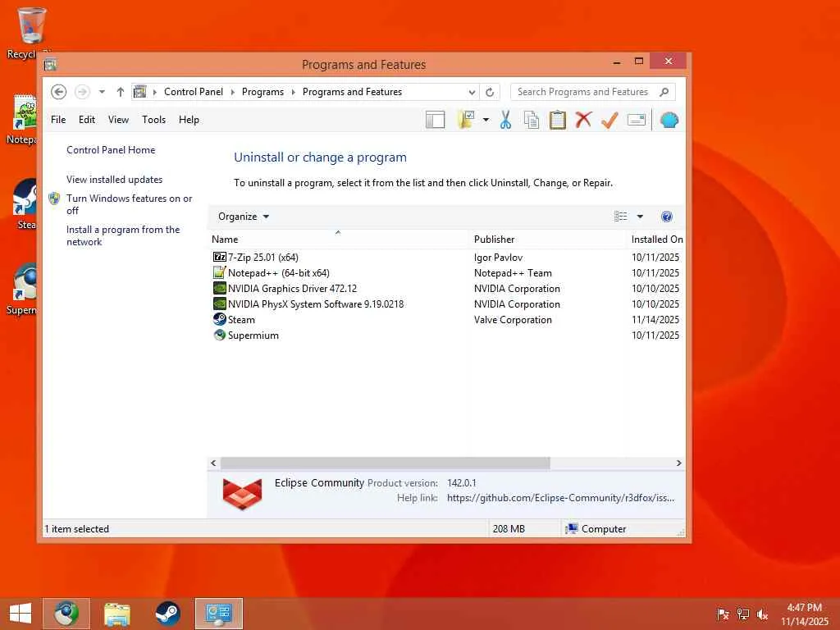Click the blue help question-mark icon
Viewport: 840px width, 630px height.
point(666,217)
